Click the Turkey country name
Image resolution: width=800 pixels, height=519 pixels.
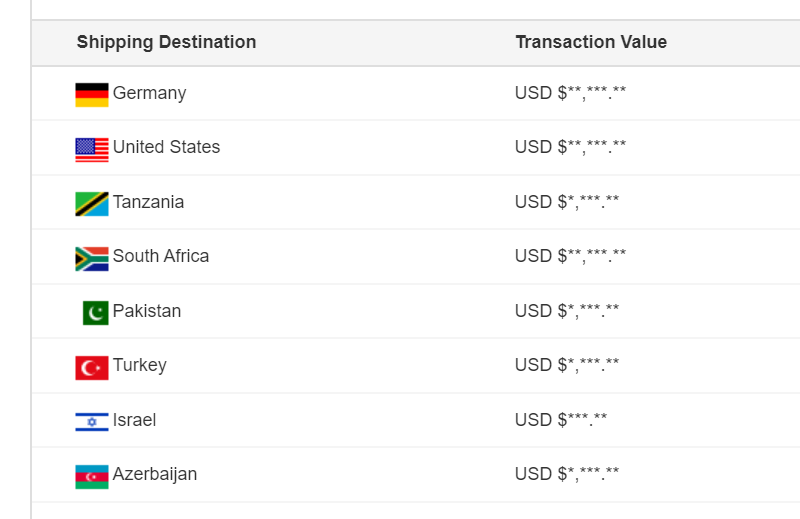point(140,365)
